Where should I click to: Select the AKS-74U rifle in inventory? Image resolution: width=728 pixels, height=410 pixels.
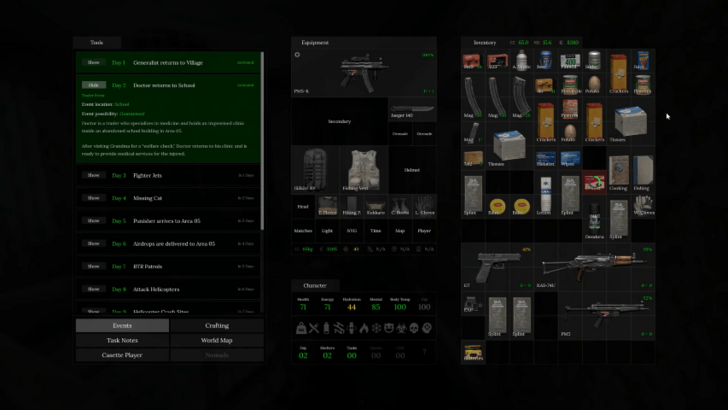(594, 267)
